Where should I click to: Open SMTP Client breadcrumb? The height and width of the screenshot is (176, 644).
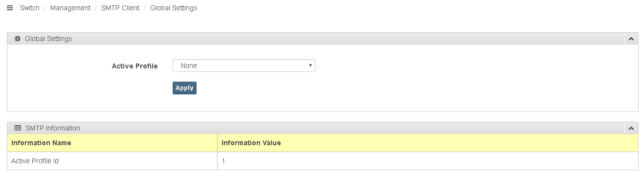120,8
